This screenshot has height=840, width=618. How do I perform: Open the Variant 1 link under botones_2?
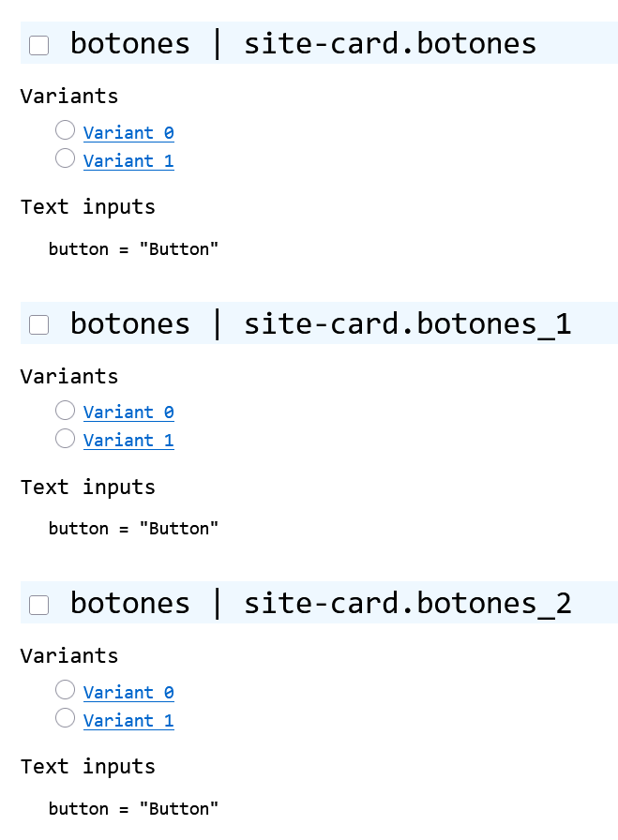(x=128, y=720)
